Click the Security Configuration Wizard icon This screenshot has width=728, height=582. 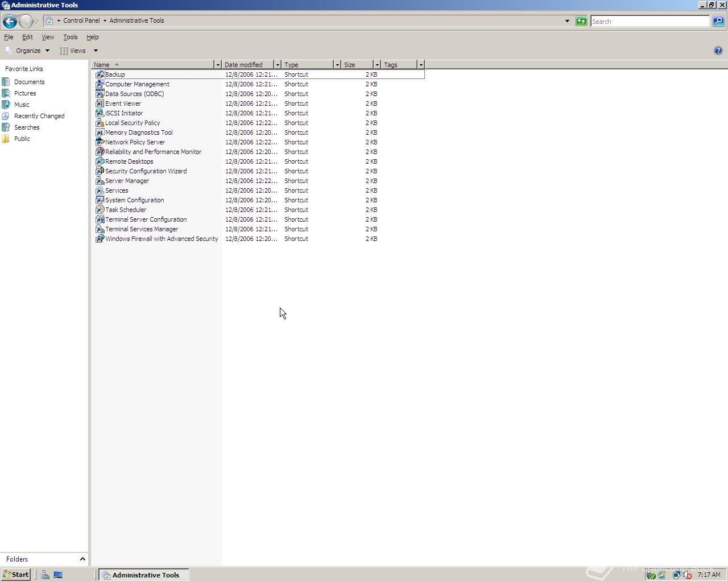click(100, 171)
